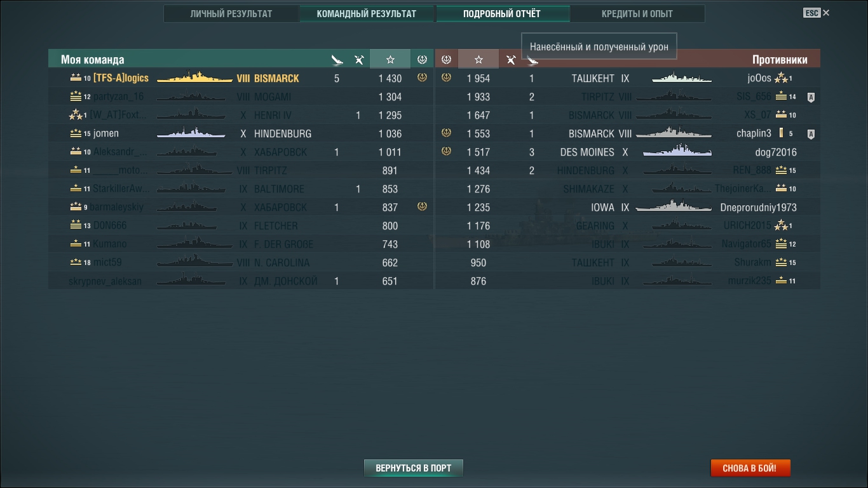Click the clan badge next to chaplin3
868x488 pixels.
click(811, 134)
